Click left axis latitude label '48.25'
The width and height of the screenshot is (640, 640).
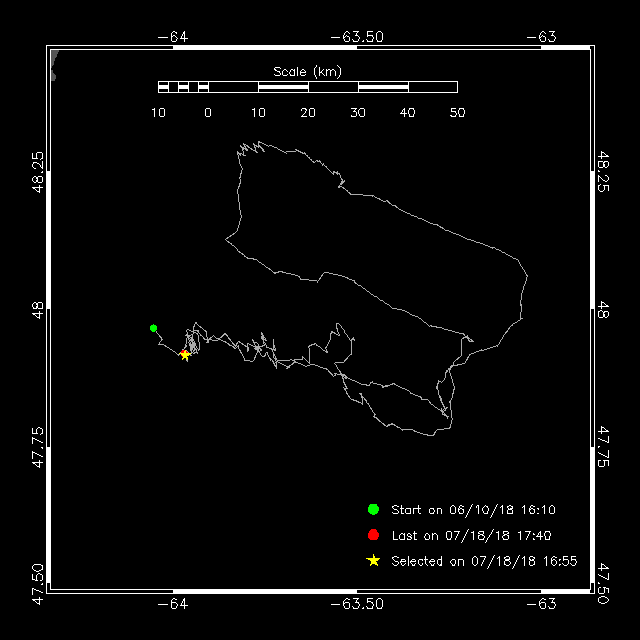[x=38, y=171]
